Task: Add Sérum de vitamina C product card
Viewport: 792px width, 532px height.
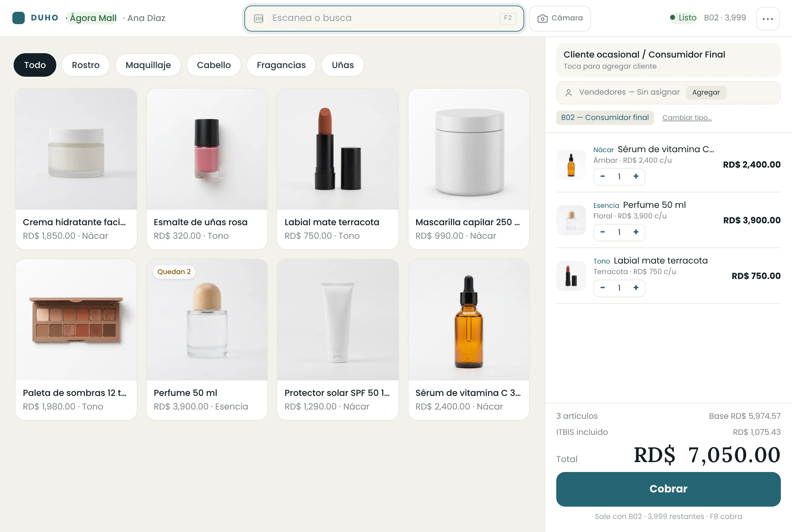Action: pos(469,339)
